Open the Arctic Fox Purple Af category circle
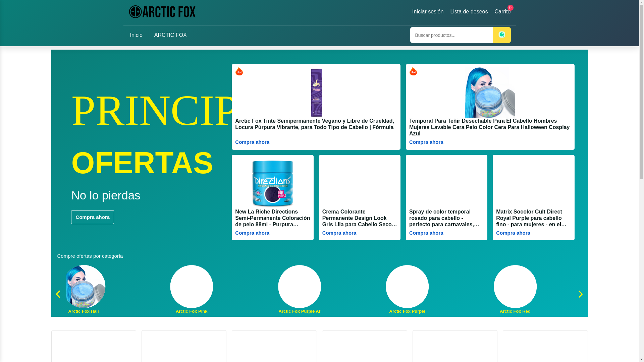Screen dimensions: 644x362 pyautogui.click(x=300, y=287)
